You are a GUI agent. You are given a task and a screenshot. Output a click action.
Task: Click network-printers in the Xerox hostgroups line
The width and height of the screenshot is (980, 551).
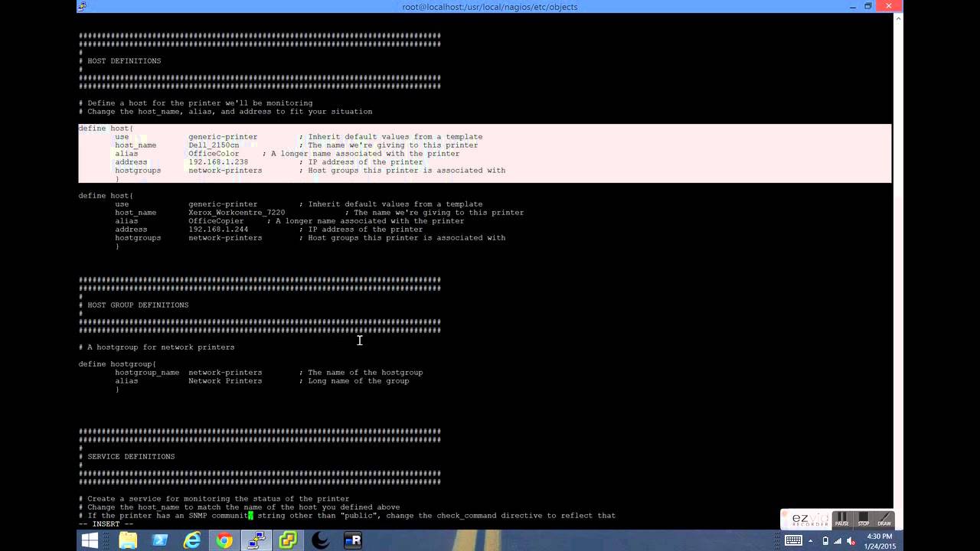pos(225,238)
